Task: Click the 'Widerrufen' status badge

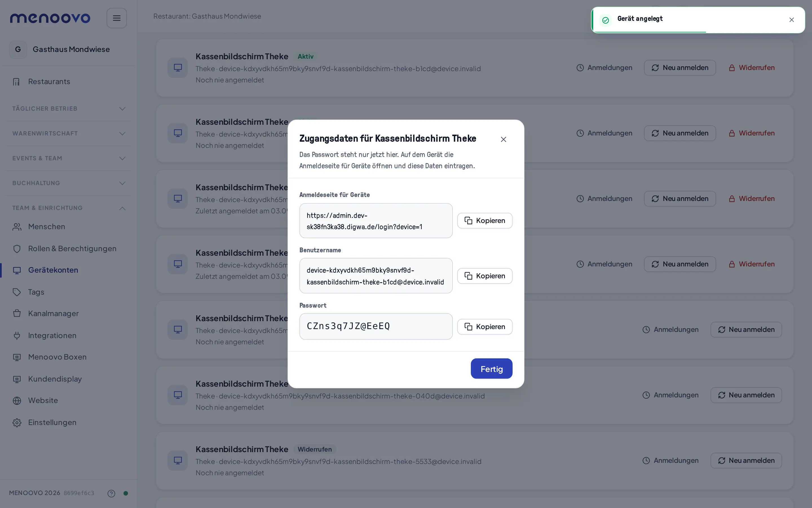Action: click(x=314, y=450)
